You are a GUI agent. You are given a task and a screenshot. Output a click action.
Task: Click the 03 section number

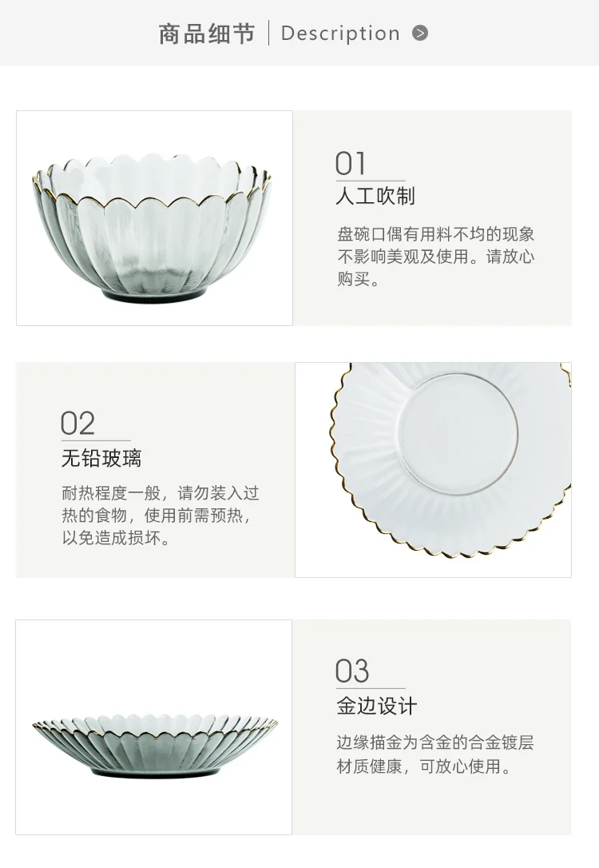click(351, 671)
